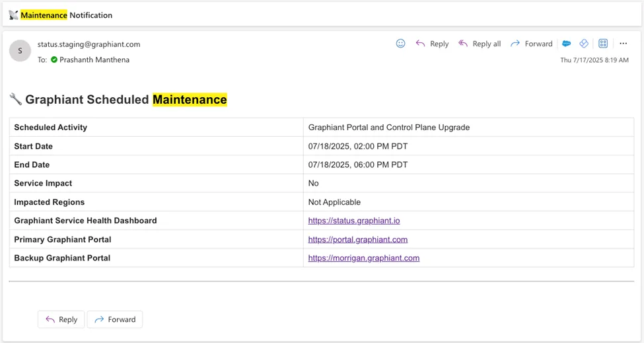Viewport: 644px width, 343px height.
Task: Click the Forward button below the message
Action: [115, 320]
